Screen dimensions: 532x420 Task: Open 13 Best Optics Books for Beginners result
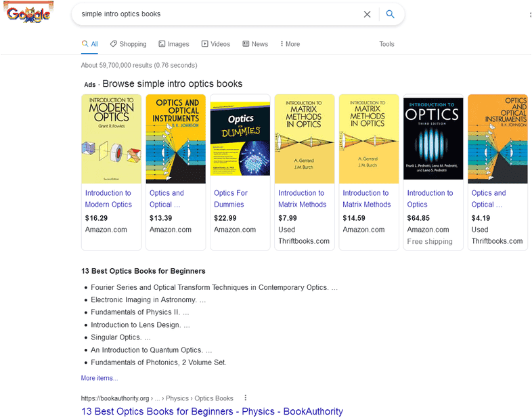click(x=212, y=411)
